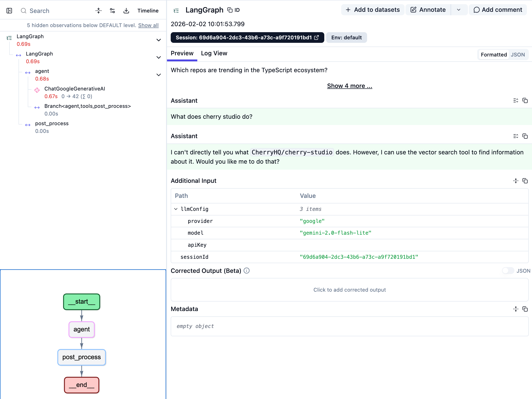Open the Annotate dropdown arrow

point(459,10)
